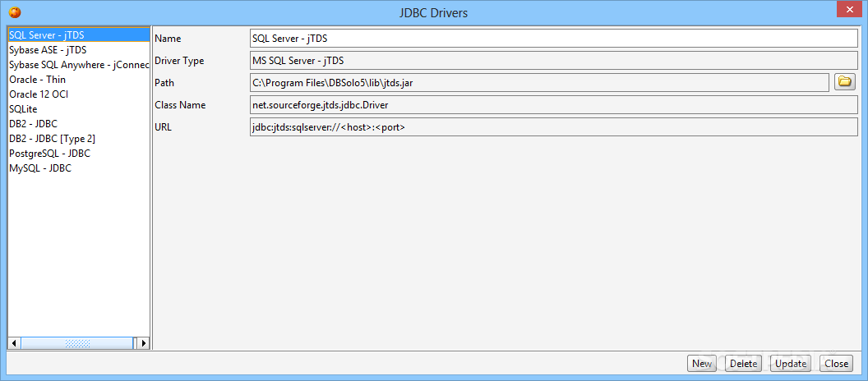Select PostgreSQL - JDBC driver
The image size is (868, 381).
79,154
